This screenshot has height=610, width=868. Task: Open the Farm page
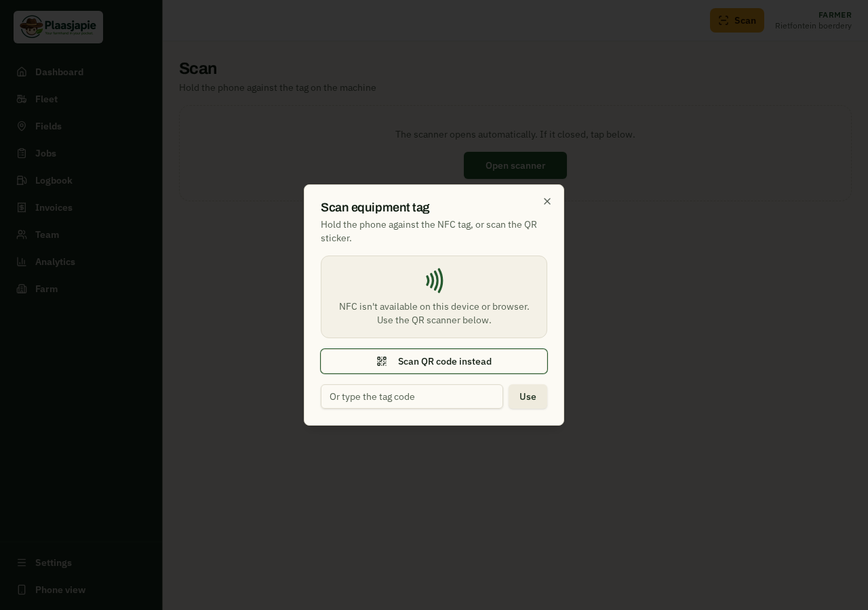coord(81,289)
